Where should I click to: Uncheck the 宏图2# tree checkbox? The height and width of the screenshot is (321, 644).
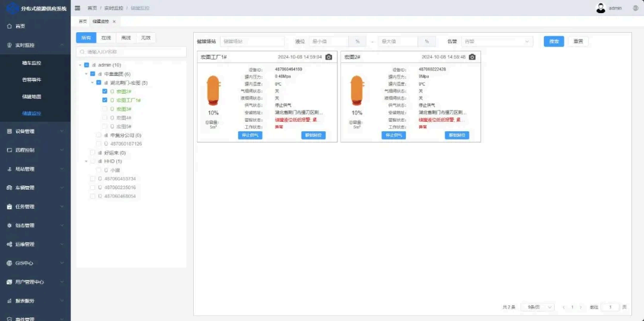tap(105, 91)
